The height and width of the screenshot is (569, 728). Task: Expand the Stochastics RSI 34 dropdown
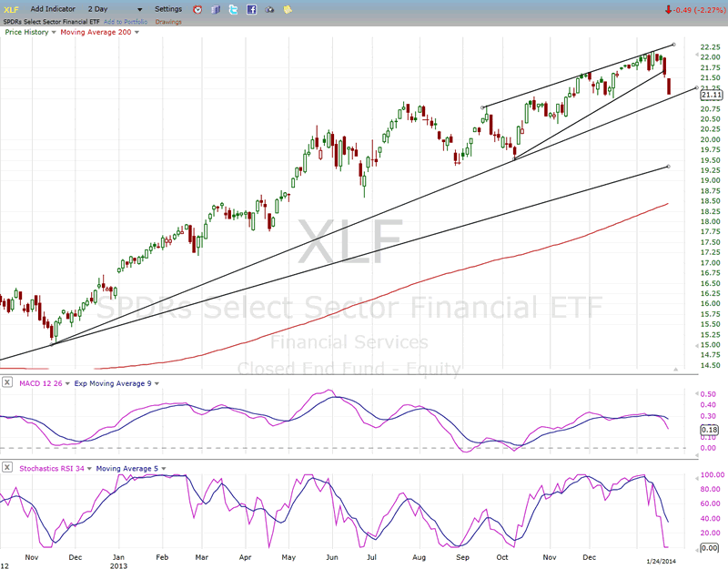coord(89,469)
